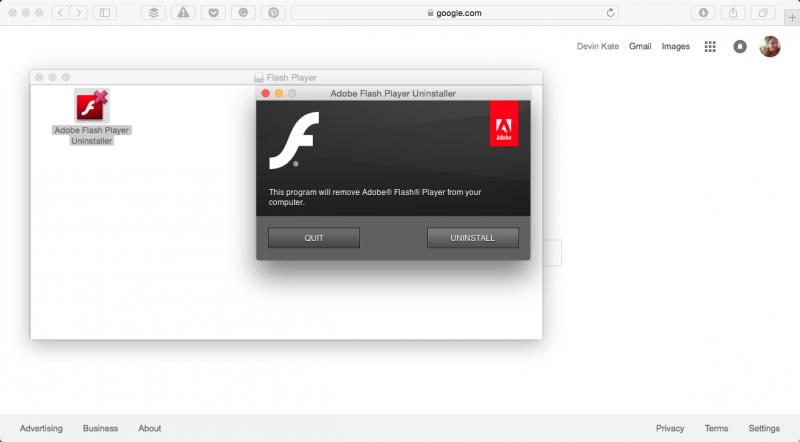The image size is (800, 442).
Task: Open the Gmail link
Action: 640,46
